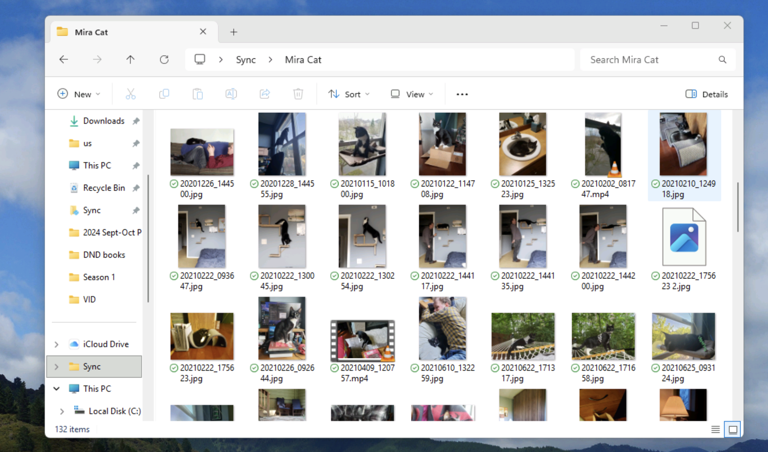The width and height of the screenshot is (768, 452).
Task: Click Sync in the address breadcrumb
Action: click(245, 60)
